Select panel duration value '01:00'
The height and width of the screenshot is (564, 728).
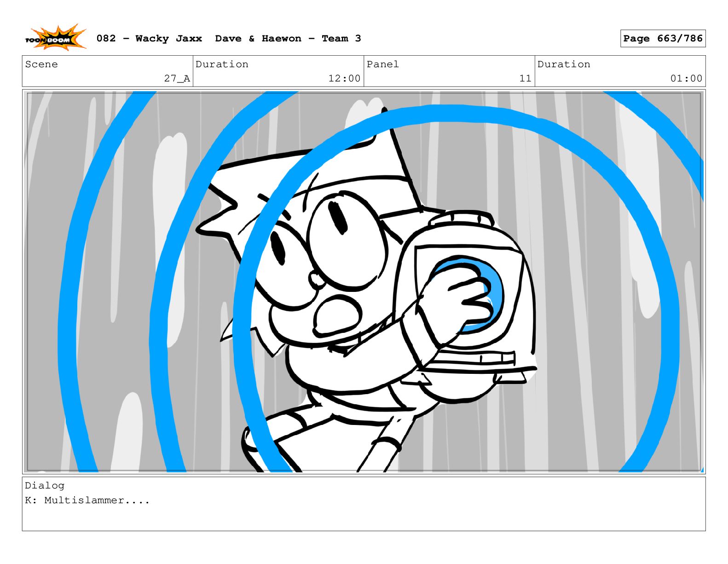pos(686,79)
